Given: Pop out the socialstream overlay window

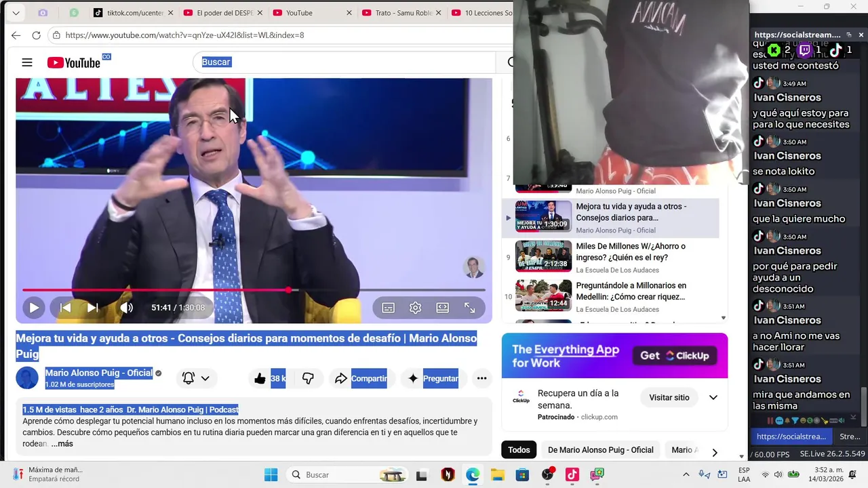Looking at the screenshot, I should [848, 35].
